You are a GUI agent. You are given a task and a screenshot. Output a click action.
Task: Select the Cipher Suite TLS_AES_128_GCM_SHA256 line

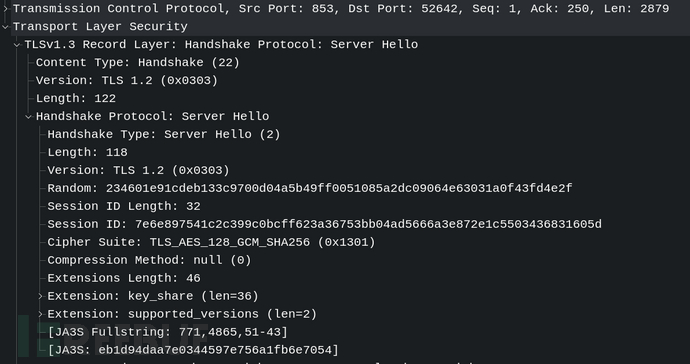(x=211, y=243)
